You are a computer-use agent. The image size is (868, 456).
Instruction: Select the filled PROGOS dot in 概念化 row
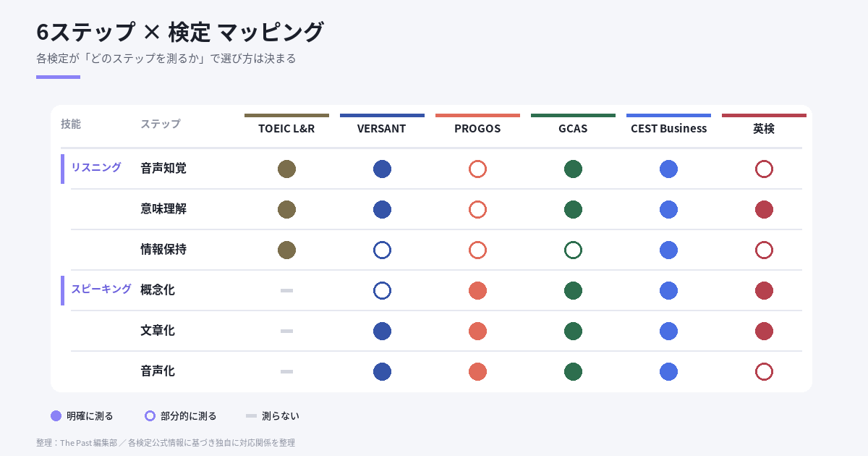tap(477, 290)
